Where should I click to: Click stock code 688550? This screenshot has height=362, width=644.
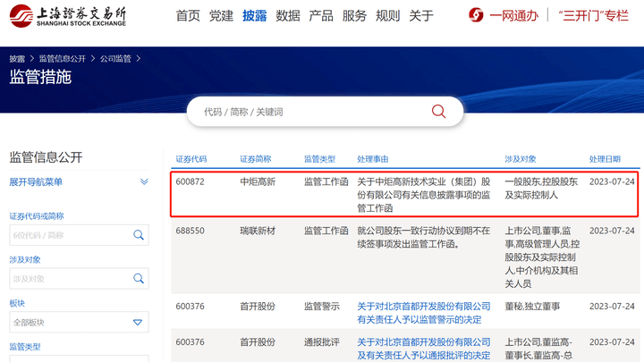pos(190,231)
